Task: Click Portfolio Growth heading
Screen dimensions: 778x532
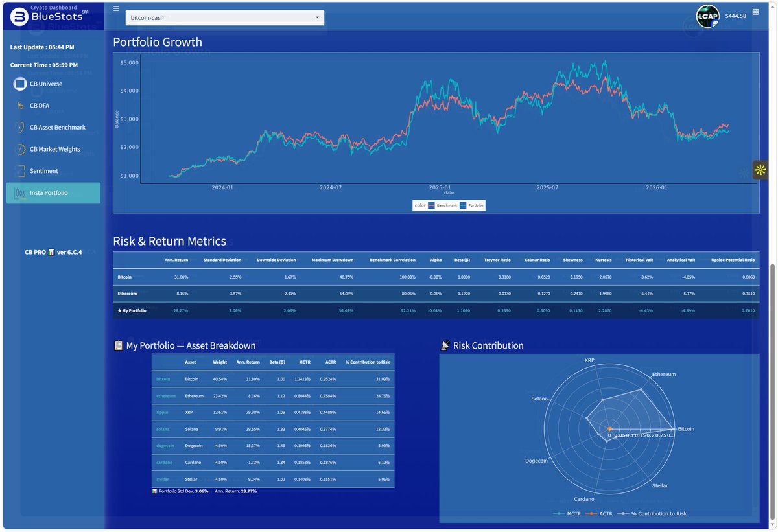Action: click(158, 42)
